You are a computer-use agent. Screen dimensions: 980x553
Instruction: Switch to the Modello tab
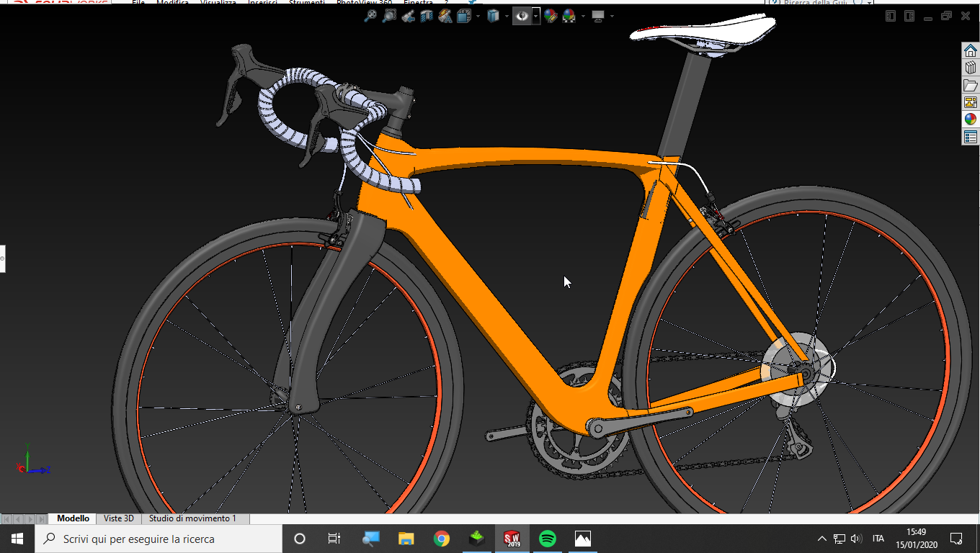(x=73, y=518)
